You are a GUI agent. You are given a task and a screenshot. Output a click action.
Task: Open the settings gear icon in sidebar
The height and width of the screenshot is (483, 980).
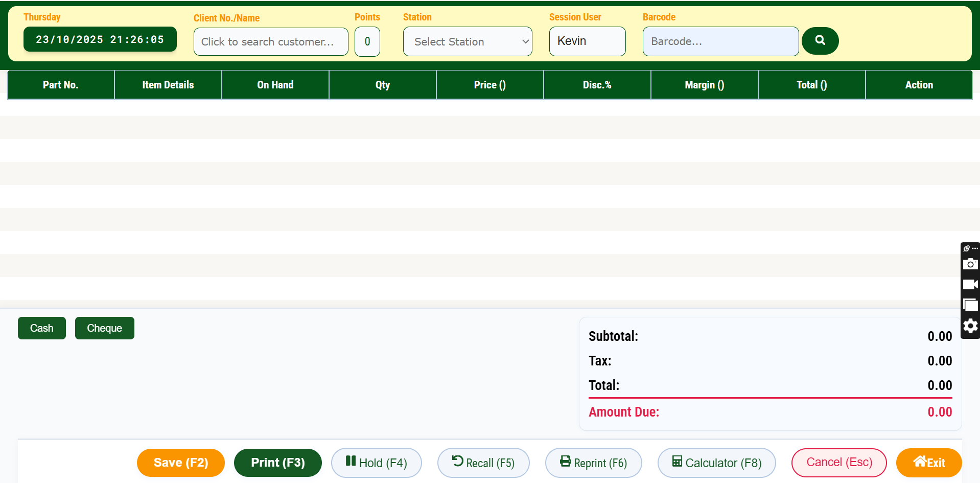[x=970, y=326]
